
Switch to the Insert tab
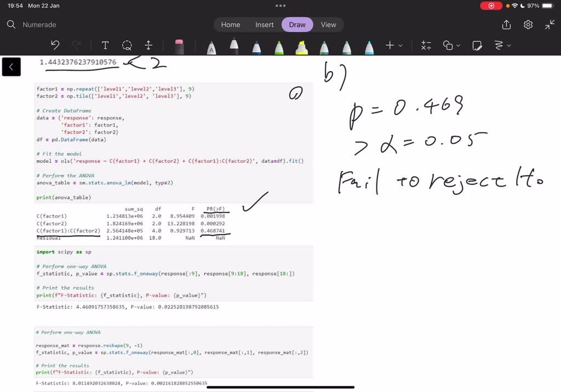264,25
